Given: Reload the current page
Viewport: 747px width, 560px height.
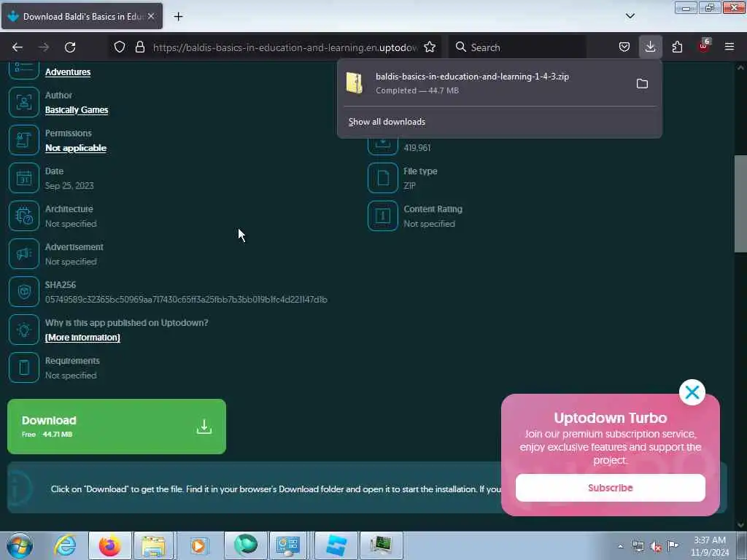Looking at the screenshot, I should coord(70,47).
